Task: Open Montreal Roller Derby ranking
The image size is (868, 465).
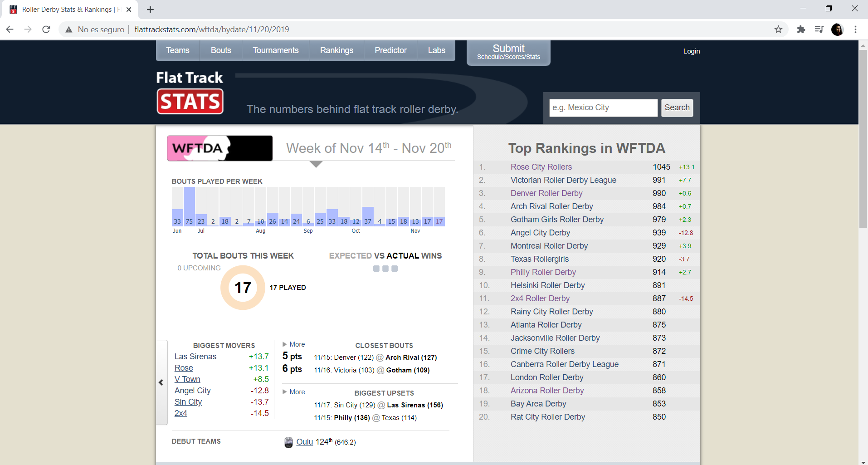Action: (549, 246)
